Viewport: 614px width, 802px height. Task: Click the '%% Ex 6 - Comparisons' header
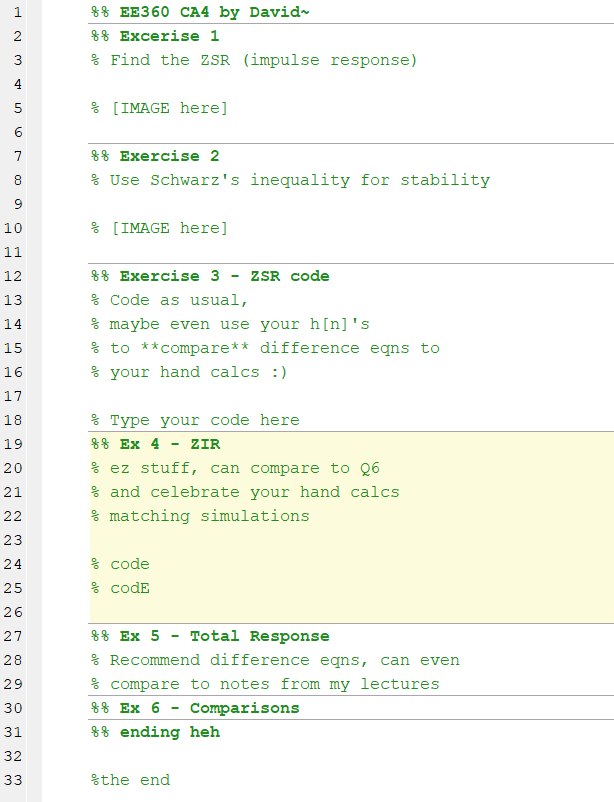click(x=195, y=708)
